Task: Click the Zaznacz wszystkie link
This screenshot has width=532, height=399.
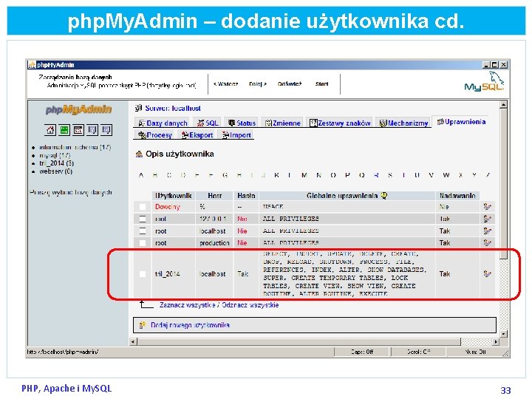Action: (x=187, y=305)
